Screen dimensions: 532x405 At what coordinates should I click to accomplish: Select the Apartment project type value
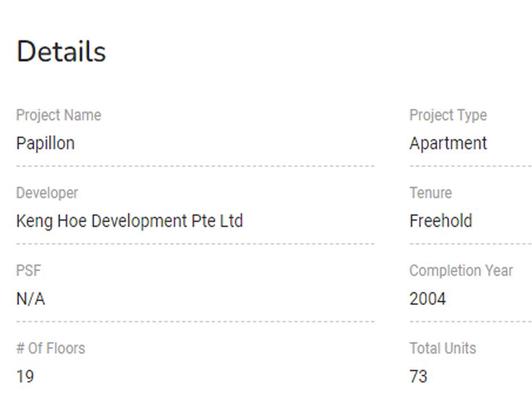[x=448, y=143]
